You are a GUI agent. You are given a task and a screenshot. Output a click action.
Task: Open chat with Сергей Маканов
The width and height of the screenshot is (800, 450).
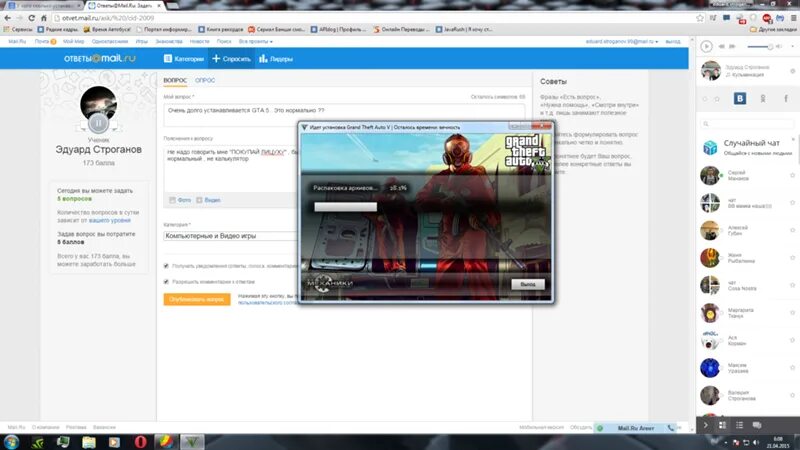point(738,176)
